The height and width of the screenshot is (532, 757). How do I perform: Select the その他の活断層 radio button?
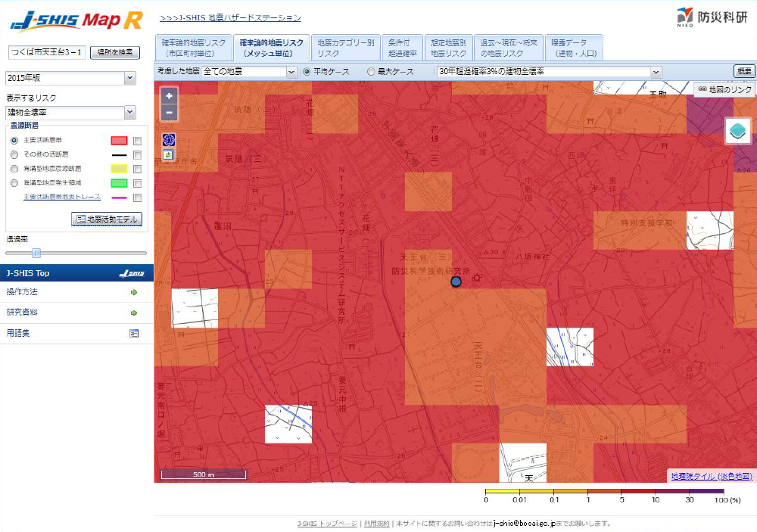coord(14,154)
